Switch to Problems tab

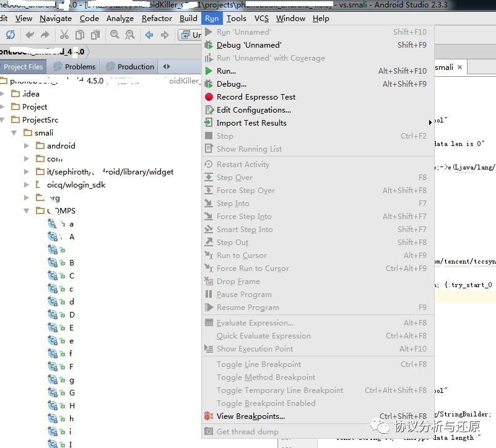[74, 67]
